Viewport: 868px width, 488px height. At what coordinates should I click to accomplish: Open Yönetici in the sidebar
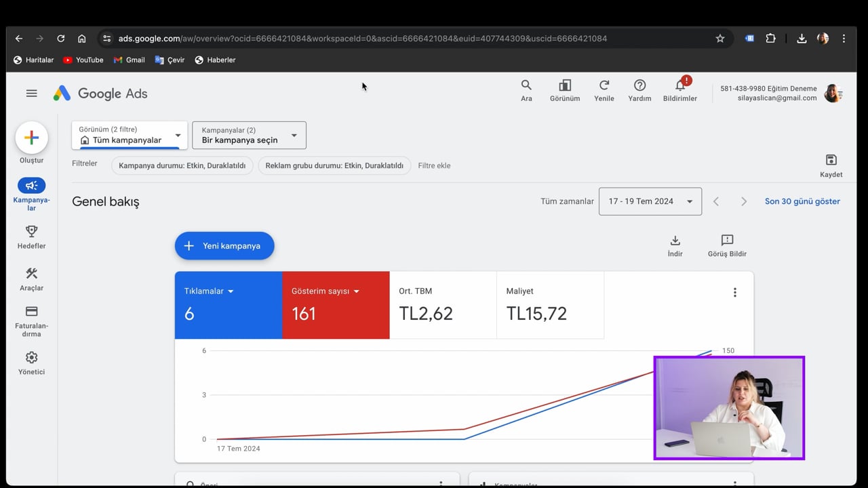(31, 363)
